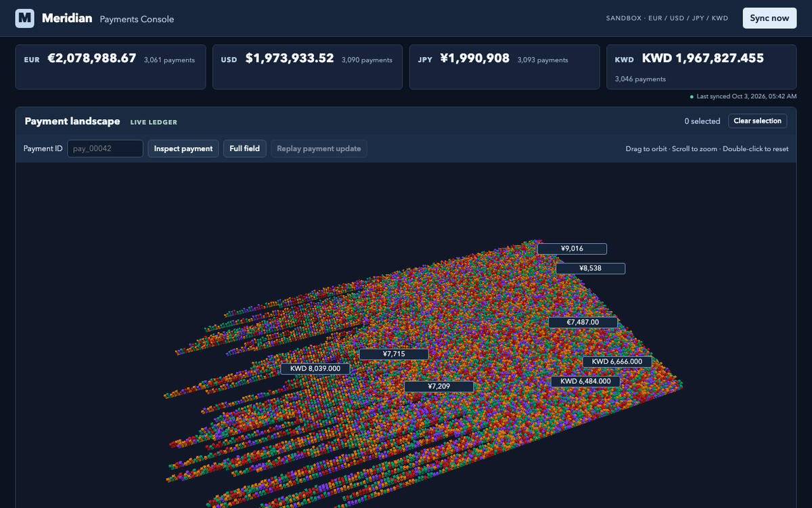Select the Full field button
812x508 pixels.
click(244, 148)
